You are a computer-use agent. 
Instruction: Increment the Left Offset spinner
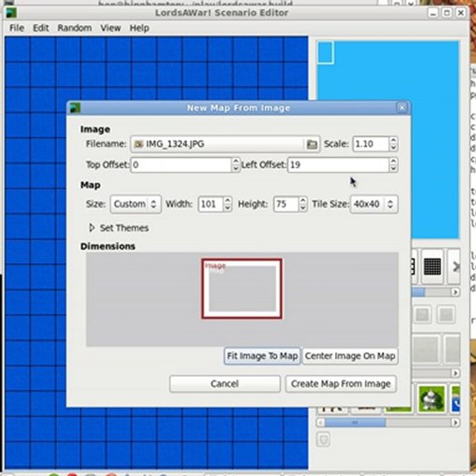[394, 161]
